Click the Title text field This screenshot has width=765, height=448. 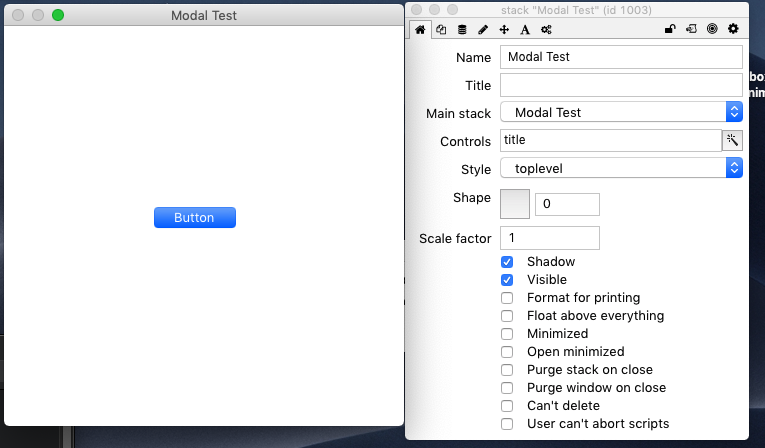click(x=621, y=85)
